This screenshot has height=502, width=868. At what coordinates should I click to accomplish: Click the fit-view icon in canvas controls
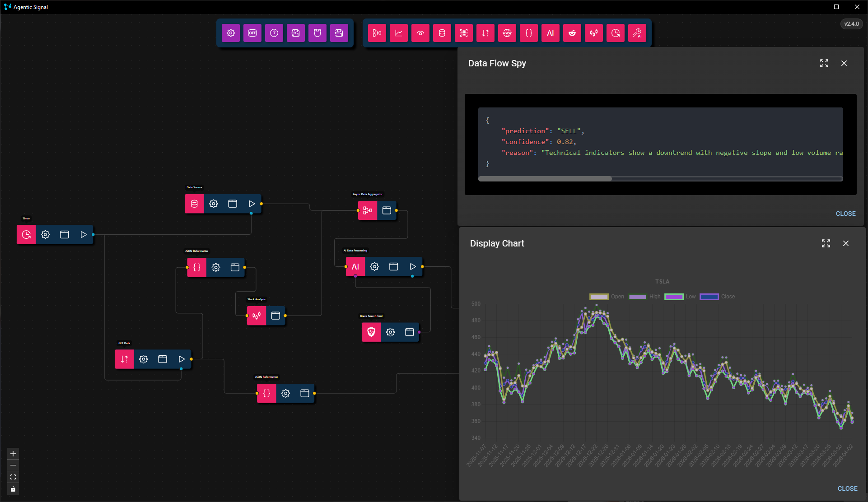coord(13,477)
